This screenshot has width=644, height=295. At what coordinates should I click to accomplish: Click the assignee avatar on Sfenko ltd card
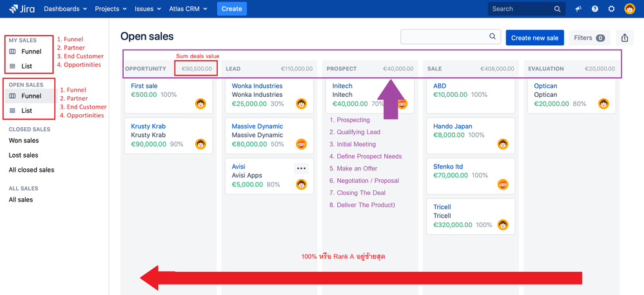point(503,185)
